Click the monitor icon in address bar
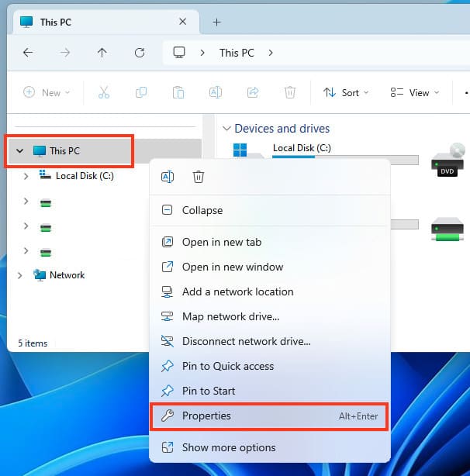 179,53
